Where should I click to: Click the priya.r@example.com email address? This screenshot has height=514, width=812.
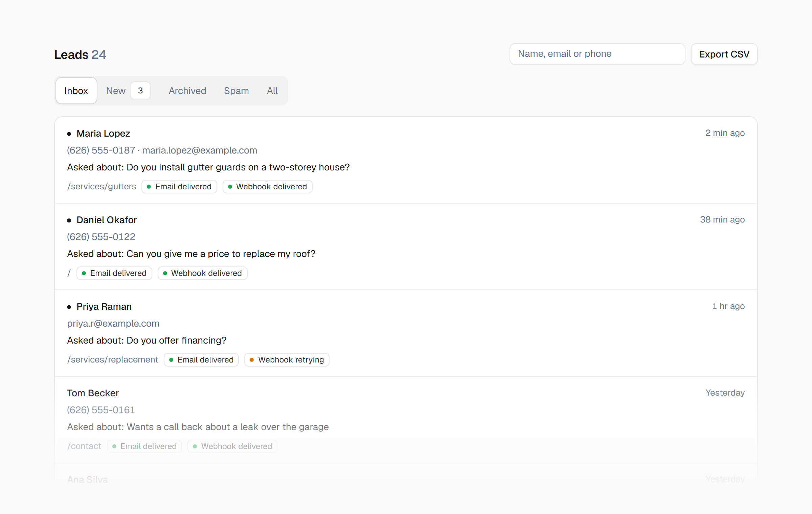tap(113, 323)
